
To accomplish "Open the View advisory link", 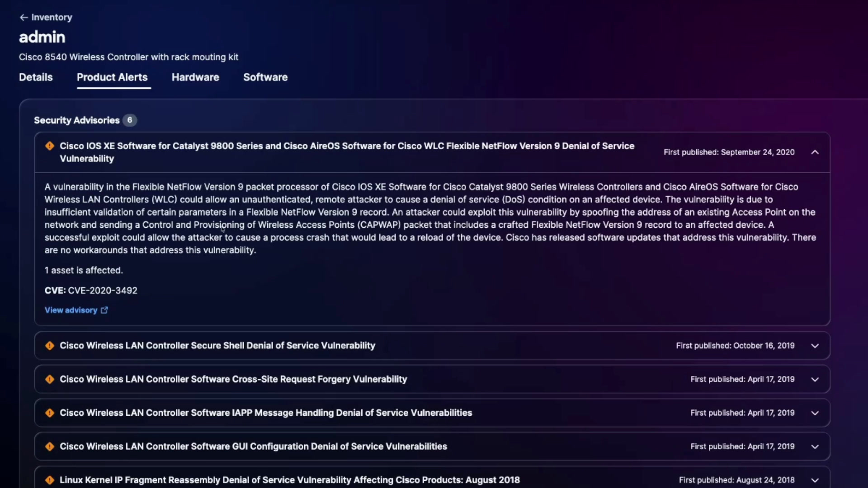I will (71, 310).
